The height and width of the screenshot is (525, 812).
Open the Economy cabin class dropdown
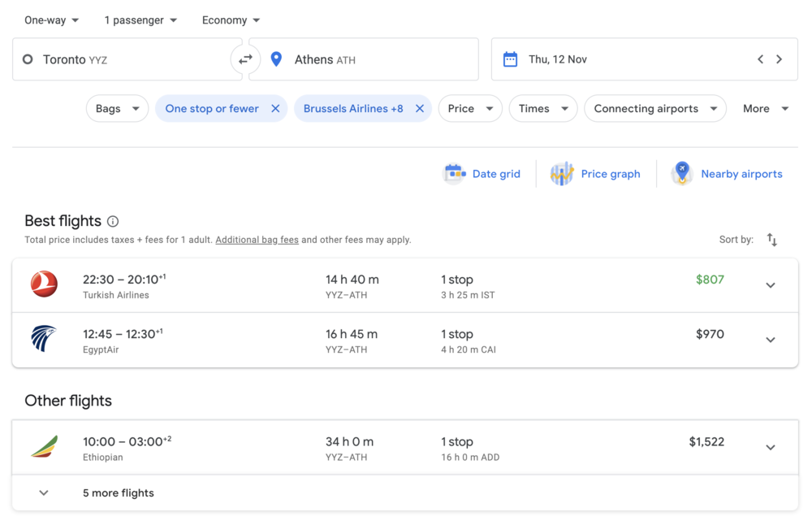[231, 20]
